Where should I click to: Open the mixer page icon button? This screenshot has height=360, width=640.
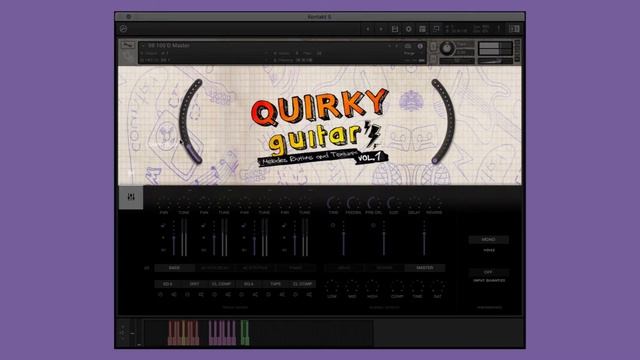(x=131, y=197)
